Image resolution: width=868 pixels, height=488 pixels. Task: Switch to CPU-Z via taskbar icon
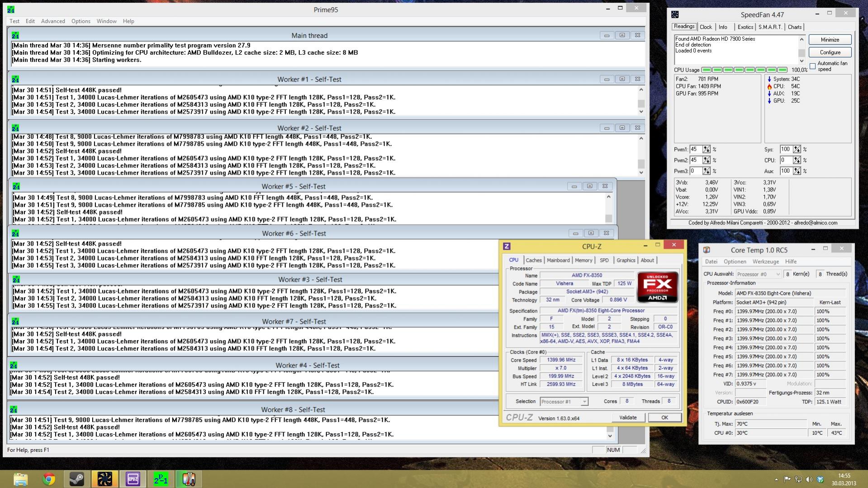point(133,479)
